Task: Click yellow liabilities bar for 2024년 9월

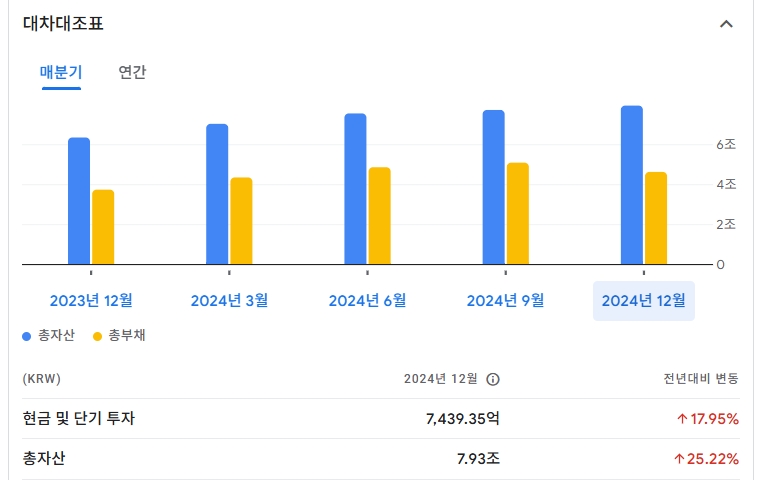Action: click(518, 214)
